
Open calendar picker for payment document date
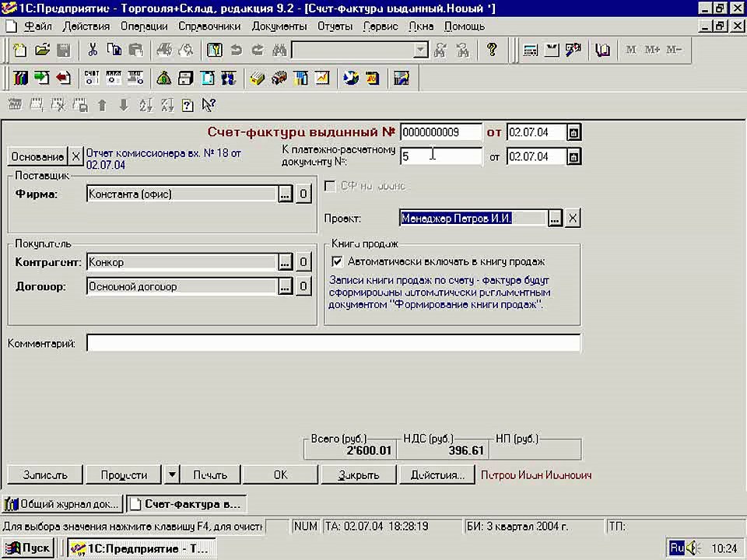(573, 156)
